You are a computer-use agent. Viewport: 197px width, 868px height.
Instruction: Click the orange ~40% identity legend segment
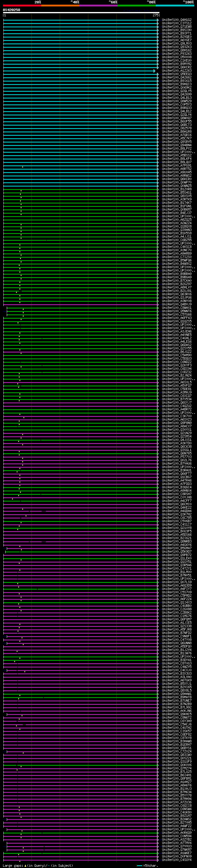(60, 6)
